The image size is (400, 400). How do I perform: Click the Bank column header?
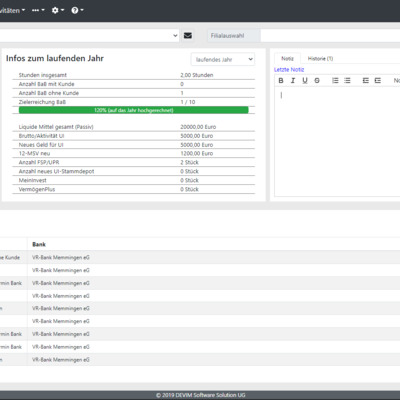coord(39,244)
